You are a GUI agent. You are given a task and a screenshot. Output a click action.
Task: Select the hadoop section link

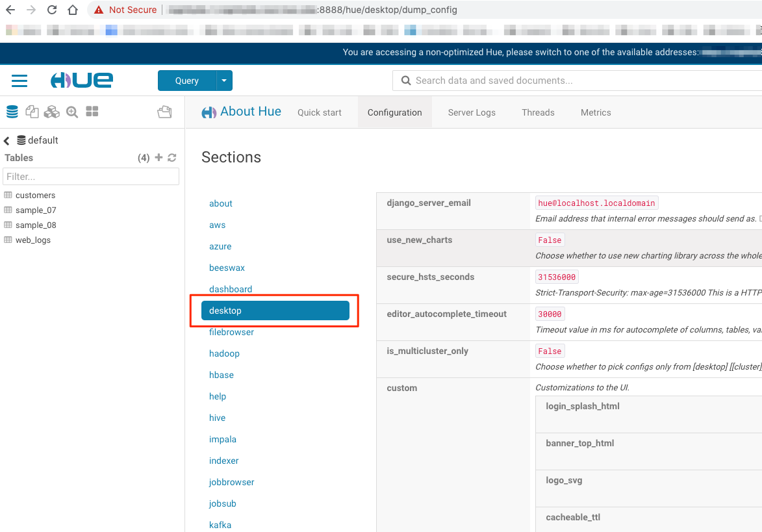(224, 353)
